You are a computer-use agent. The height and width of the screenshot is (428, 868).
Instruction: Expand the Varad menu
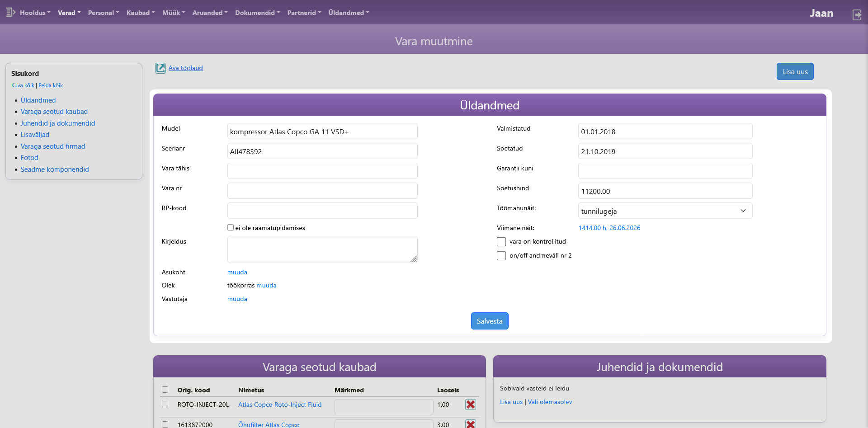coord(69,13)
